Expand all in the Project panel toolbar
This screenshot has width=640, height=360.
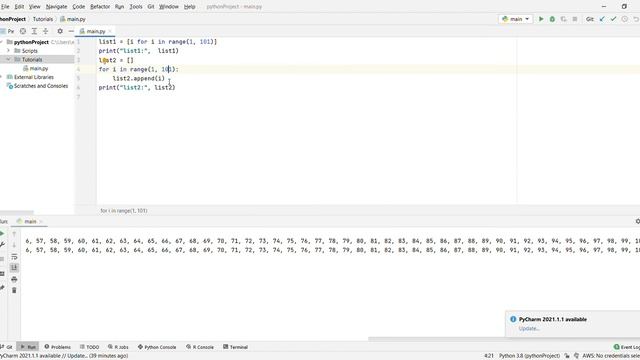coord(34,31)
